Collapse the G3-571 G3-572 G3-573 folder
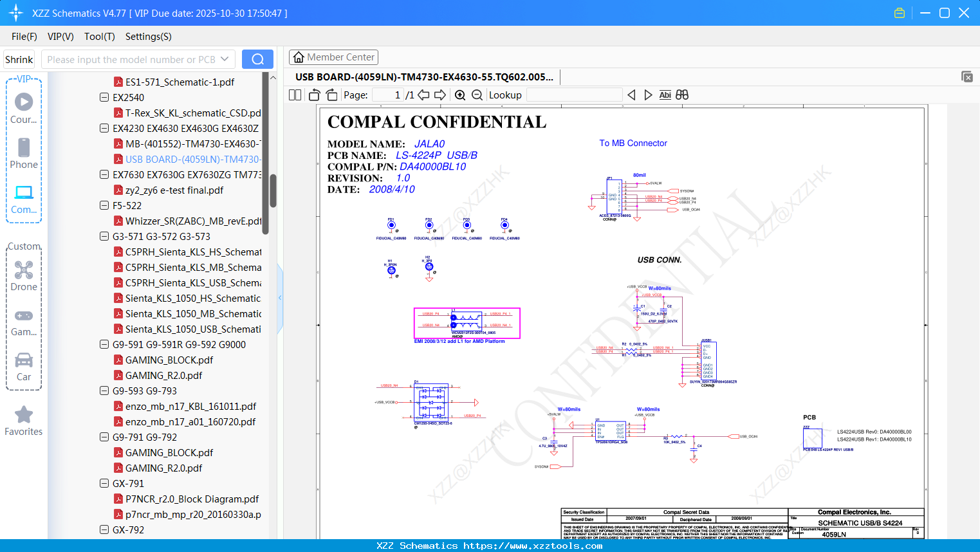This screenshot has height=552, width=980. [104, 237]
